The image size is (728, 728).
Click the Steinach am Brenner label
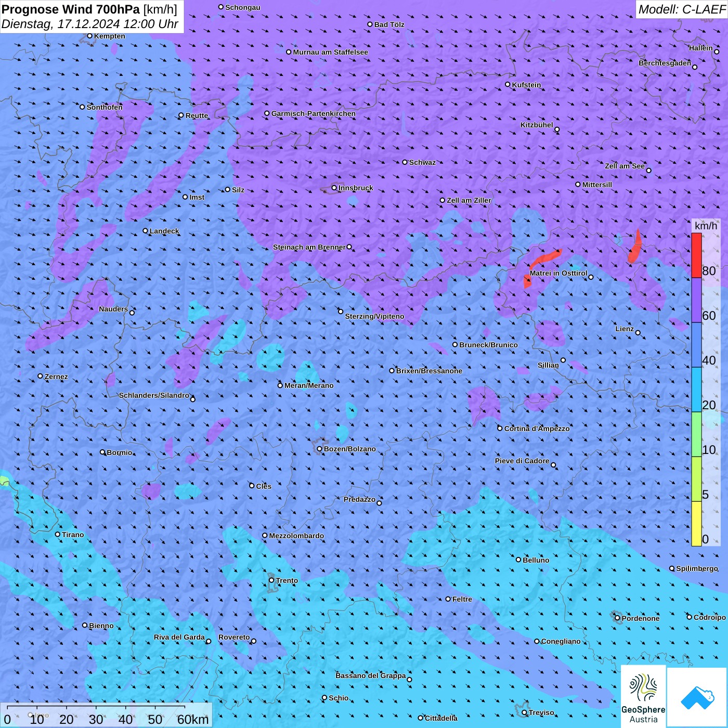(309, 247)
